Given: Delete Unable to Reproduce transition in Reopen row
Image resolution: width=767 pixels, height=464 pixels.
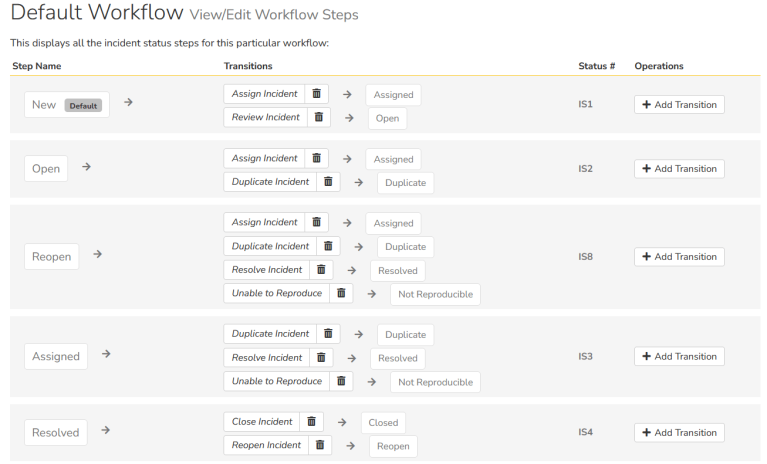Looking at the screenshot, I should [341, 293].
